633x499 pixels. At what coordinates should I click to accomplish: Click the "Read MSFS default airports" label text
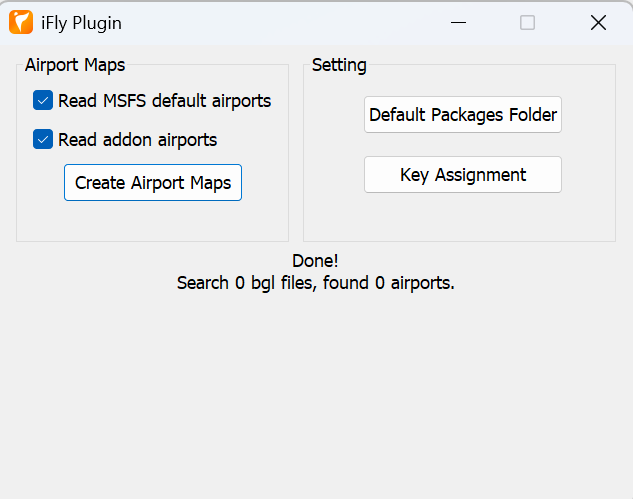point(164,101)
